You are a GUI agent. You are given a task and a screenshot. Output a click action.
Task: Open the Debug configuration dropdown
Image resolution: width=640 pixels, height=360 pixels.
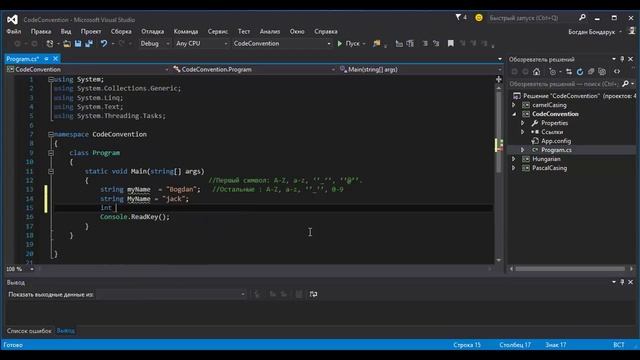(x=154, y=43)
